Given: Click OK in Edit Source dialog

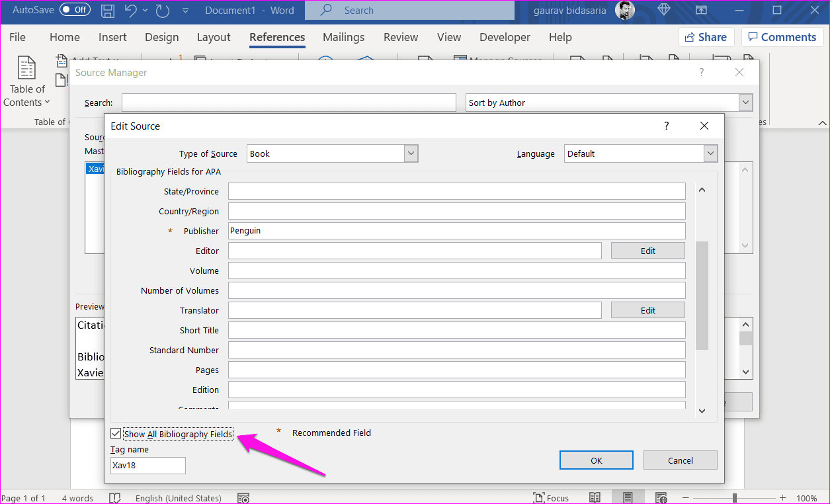Looking at the screenshot, I should click(x=597, y=460).
